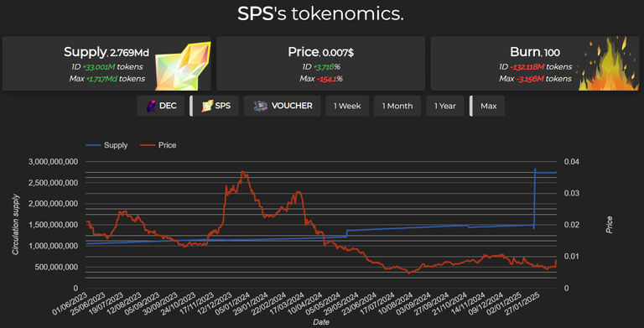
Task: Click the Circulation supply axis title
Action: (16, 225)
